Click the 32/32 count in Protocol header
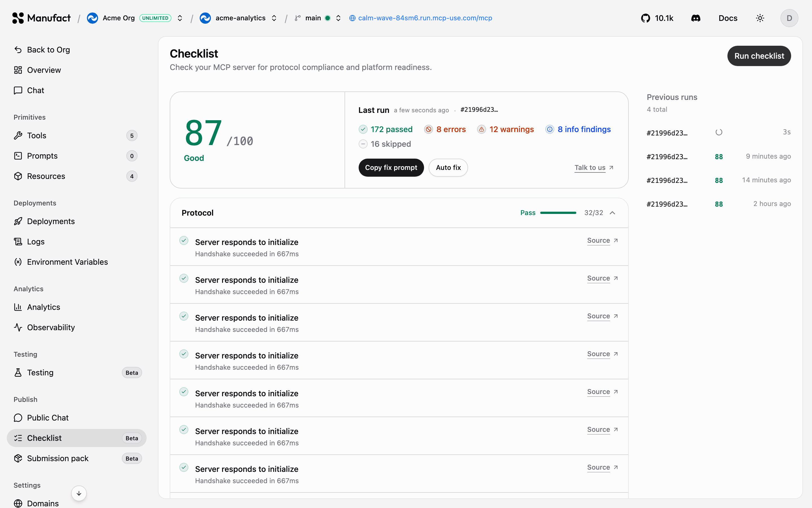This screenshot has height=508, width=812. click(x=593, y=213)
